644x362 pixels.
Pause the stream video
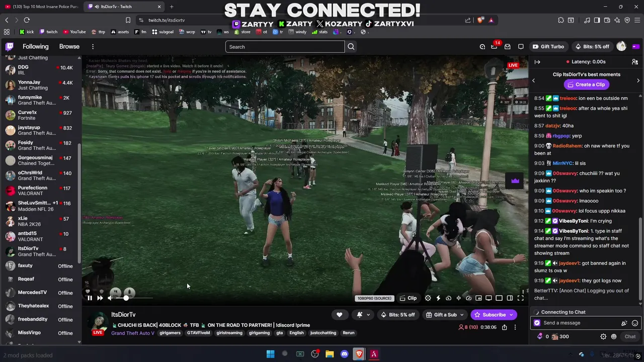pos(90,298)
